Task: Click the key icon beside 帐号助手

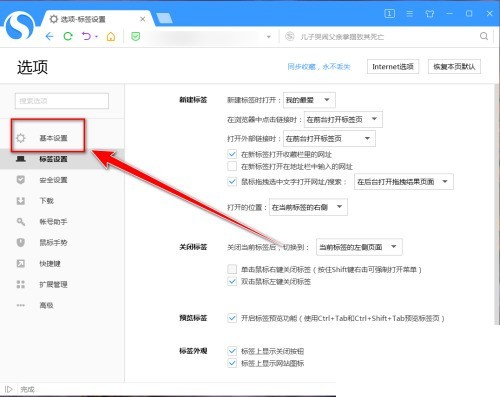Action: point(21,222)
